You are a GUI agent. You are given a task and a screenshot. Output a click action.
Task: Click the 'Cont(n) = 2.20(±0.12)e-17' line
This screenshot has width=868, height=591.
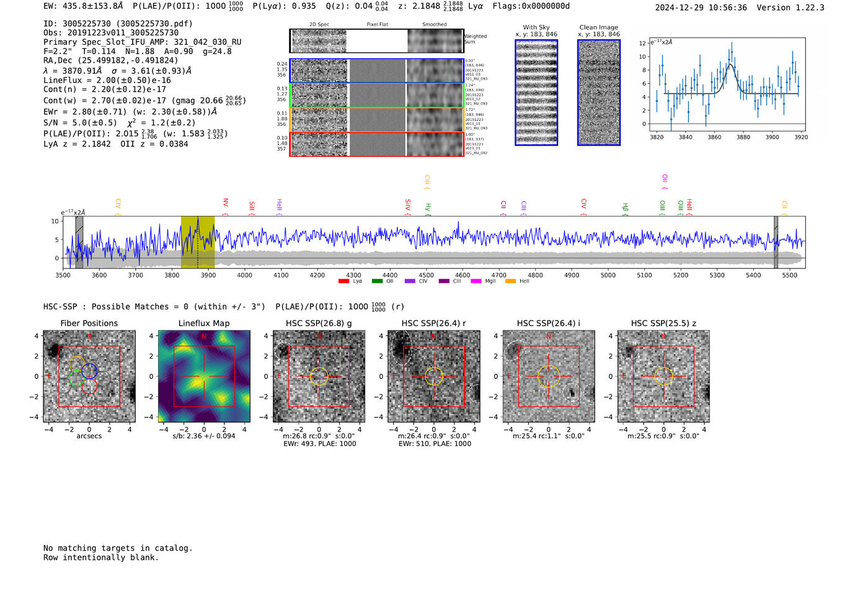pyautogui.click(x=105, y=89)
